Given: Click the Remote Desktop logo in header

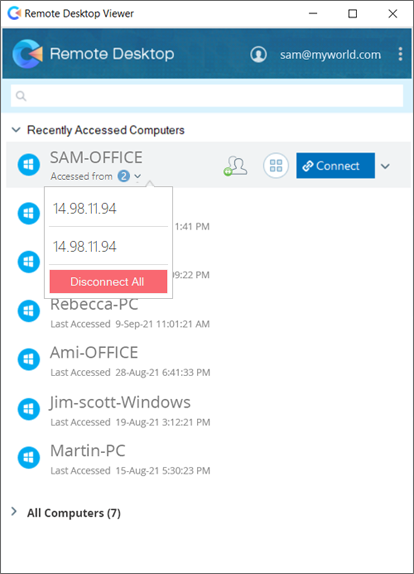Looking at the screenshot, I should (x=27, y=54).
